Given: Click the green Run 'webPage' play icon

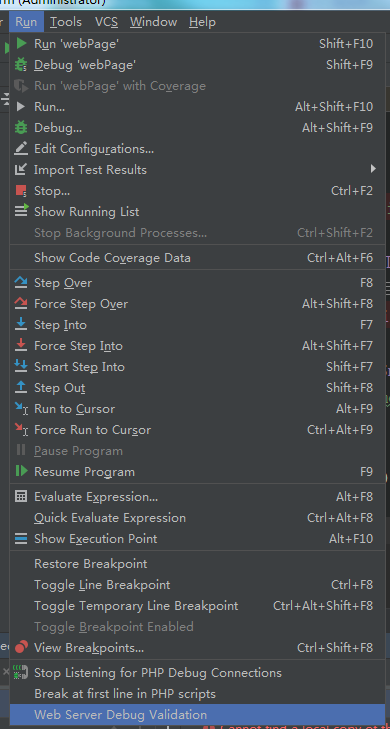Looking at the screenshot, I should coord(21,44).
